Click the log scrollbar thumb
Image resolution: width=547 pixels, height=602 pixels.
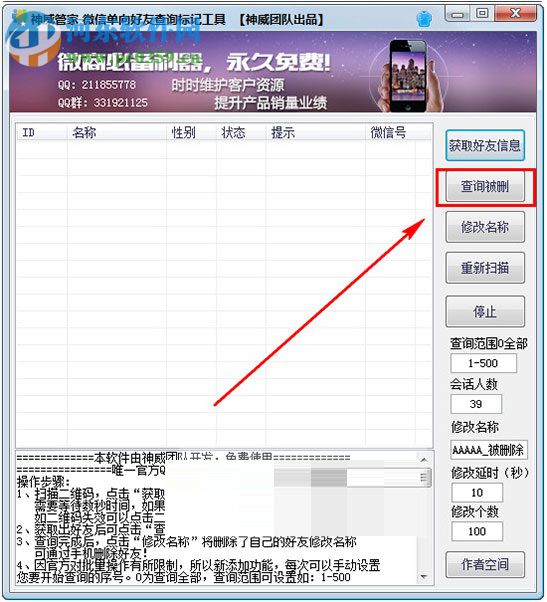tap(424, 478)
